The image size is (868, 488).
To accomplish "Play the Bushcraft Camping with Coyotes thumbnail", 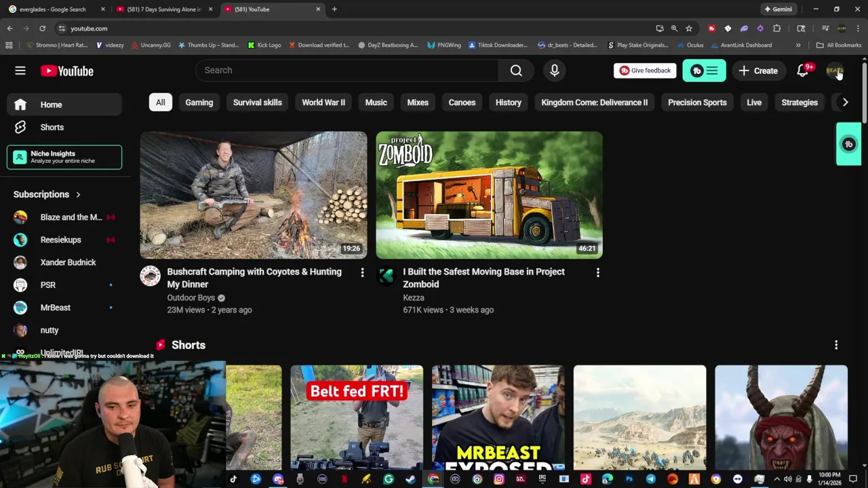I will [254, 195].
